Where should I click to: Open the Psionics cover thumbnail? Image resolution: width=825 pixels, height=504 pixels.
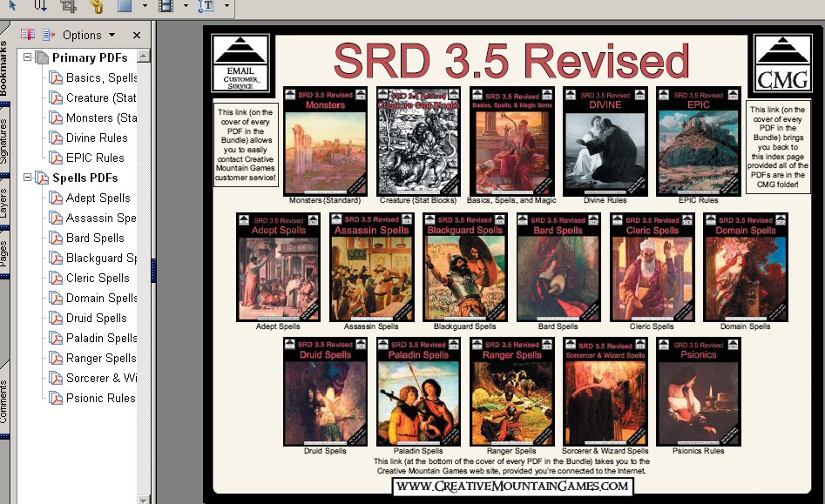698,392
